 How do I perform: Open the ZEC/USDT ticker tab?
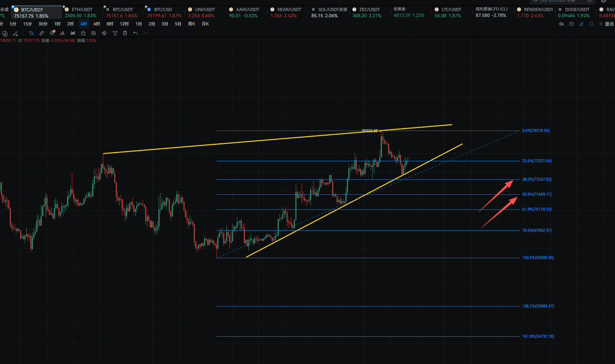click(x=371, y=13)
